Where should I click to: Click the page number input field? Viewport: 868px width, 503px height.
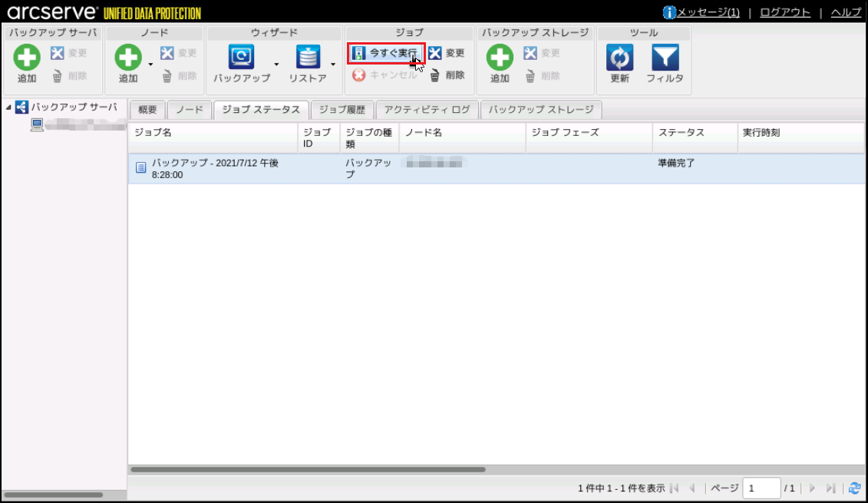pos(761,488)
